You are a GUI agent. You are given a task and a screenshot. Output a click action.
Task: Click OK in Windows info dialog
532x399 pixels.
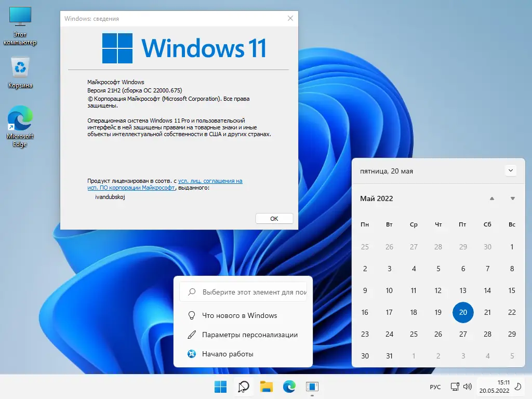pyautogui.click(x=274, y=219)
